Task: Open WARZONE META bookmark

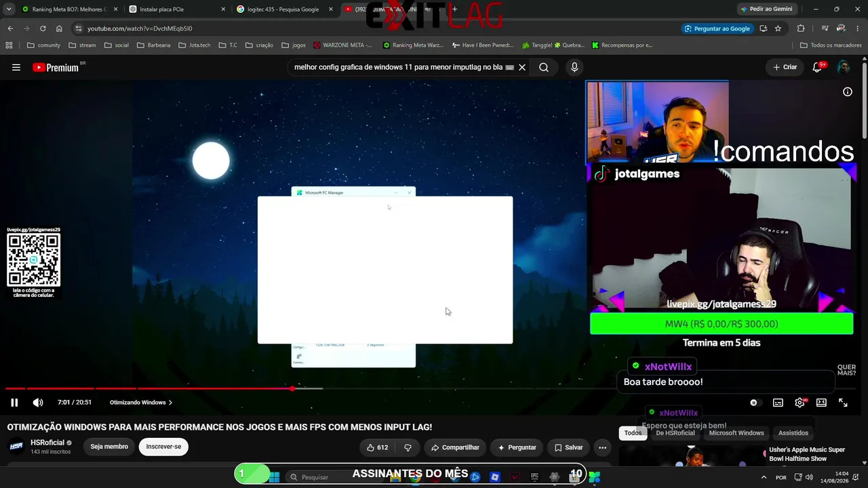Action: 342,45
